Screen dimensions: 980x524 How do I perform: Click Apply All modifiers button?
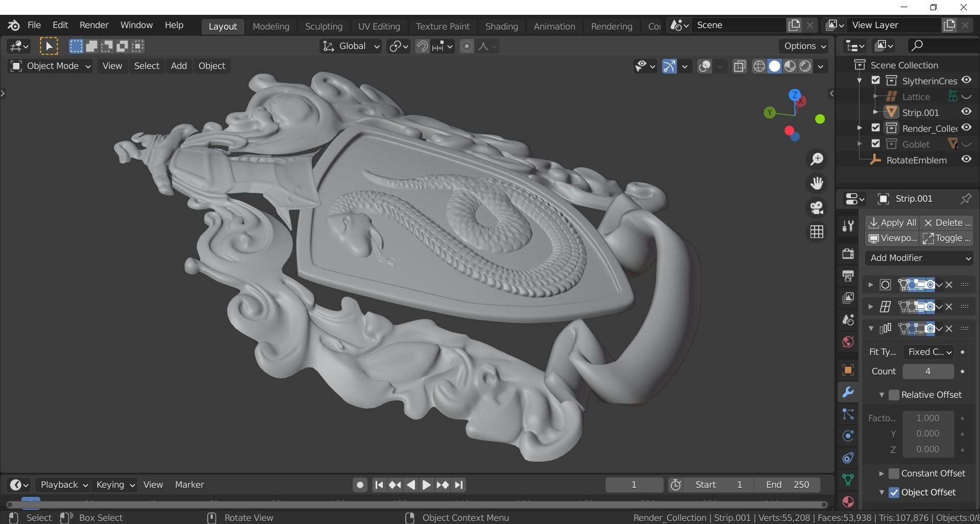pyautogui.click(x=892, y=223)
